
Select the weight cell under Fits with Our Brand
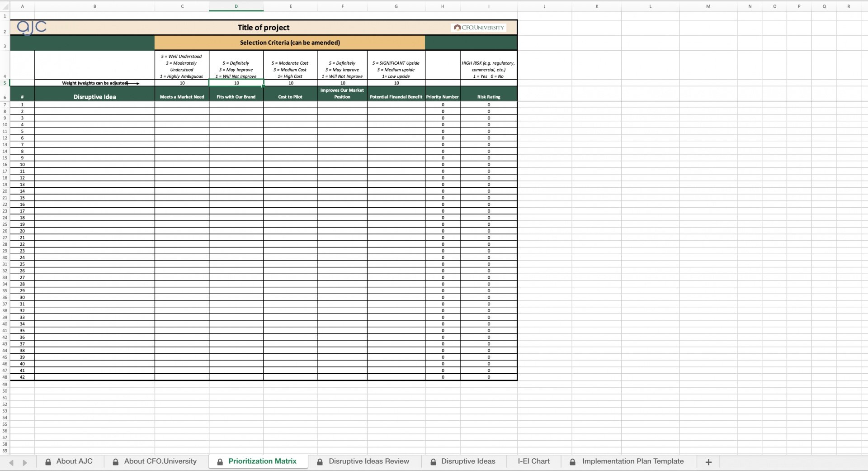236,83
